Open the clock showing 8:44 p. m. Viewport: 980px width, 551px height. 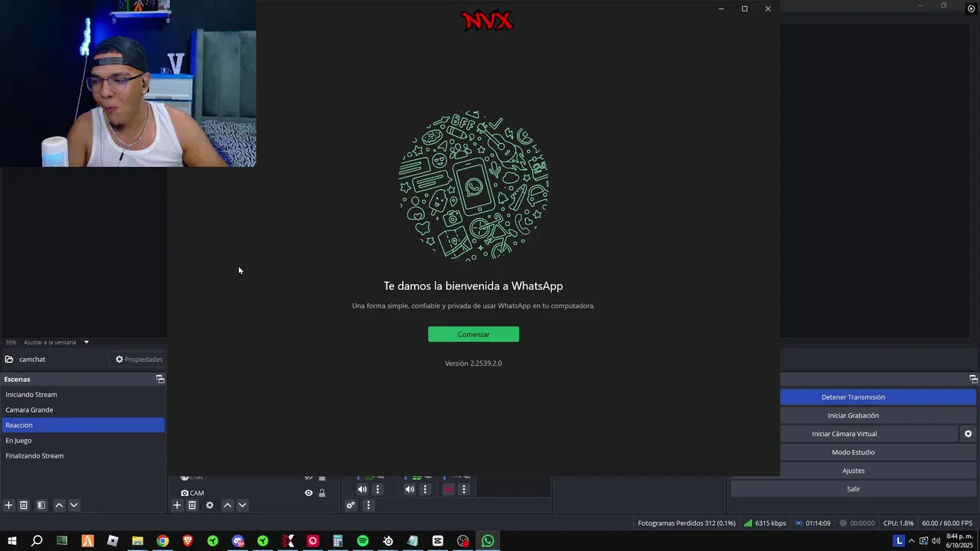tap(960, 541)
